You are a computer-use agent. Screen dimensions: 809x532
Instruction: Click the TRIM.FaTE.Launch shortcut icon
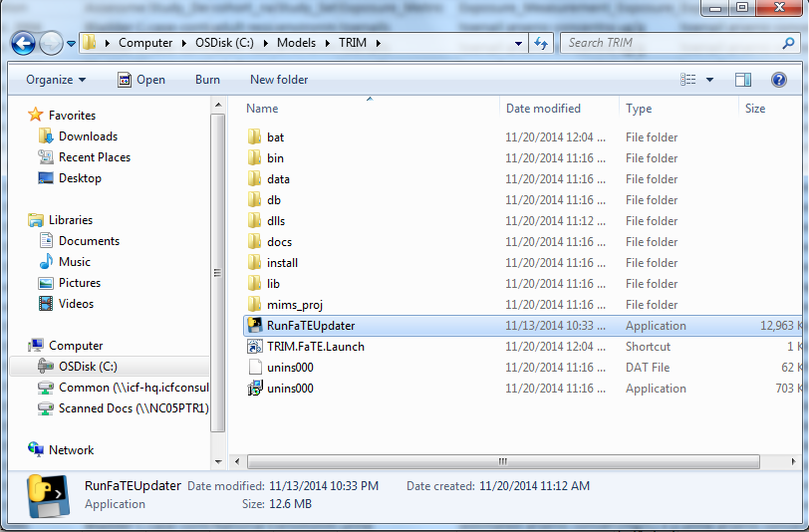click(x=254, y=347)
